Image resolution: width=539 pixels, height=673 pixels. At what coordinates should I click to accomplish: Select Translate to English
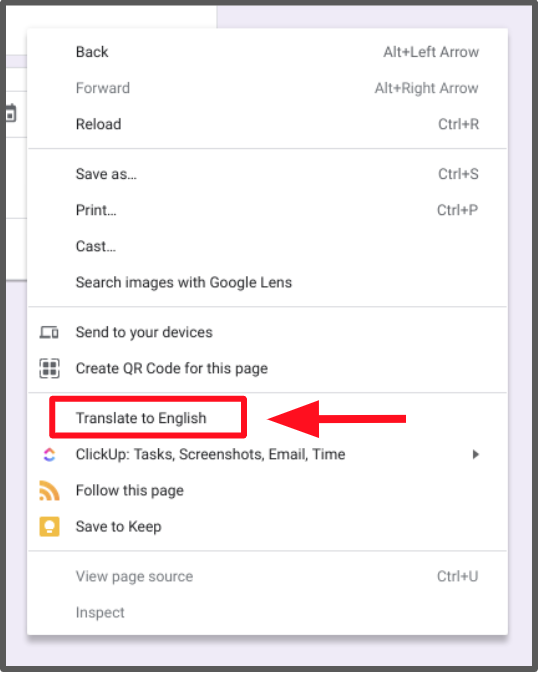[x=141, y=418]
